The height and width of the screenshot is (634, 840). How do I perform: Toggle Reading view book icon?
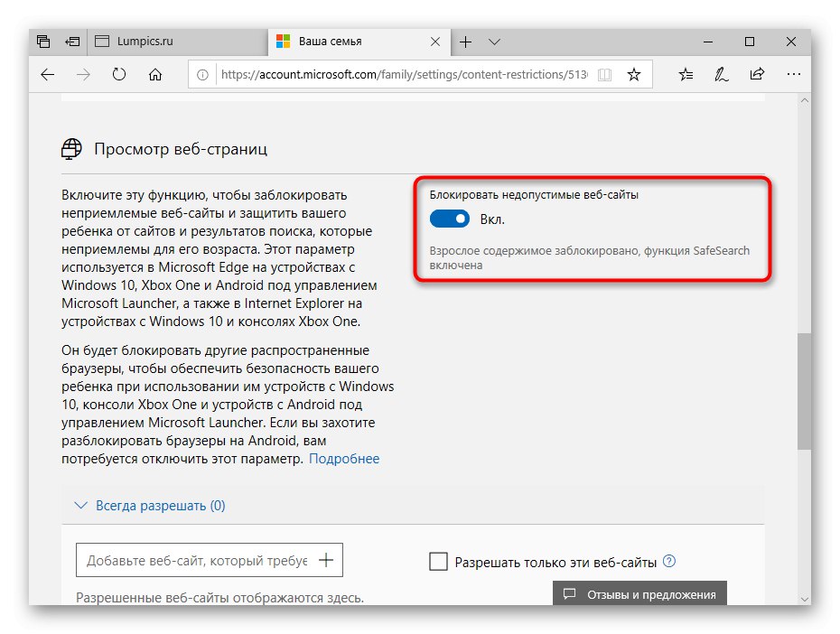[604, 75]
